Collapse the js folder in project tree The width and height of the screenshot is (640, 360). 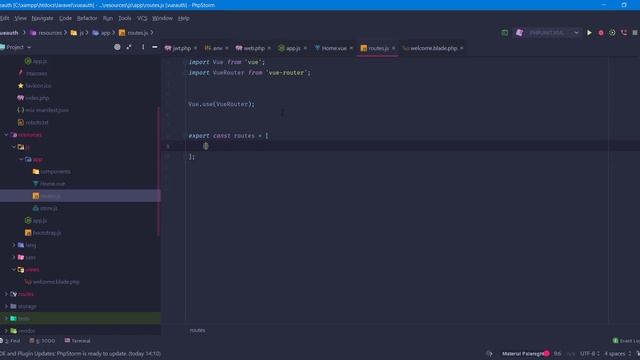pos(13,147)
